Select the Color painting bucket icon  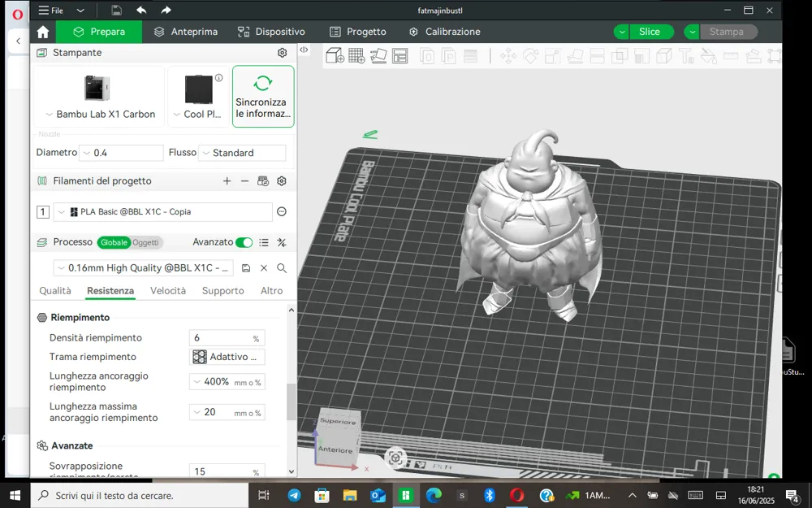click(x=708, y=56)
